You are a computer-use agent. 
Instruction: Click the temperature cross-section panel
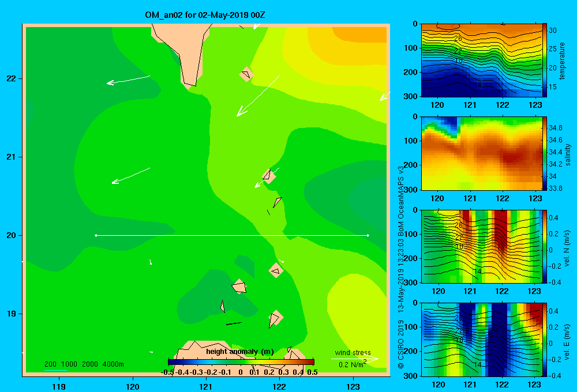482,61
